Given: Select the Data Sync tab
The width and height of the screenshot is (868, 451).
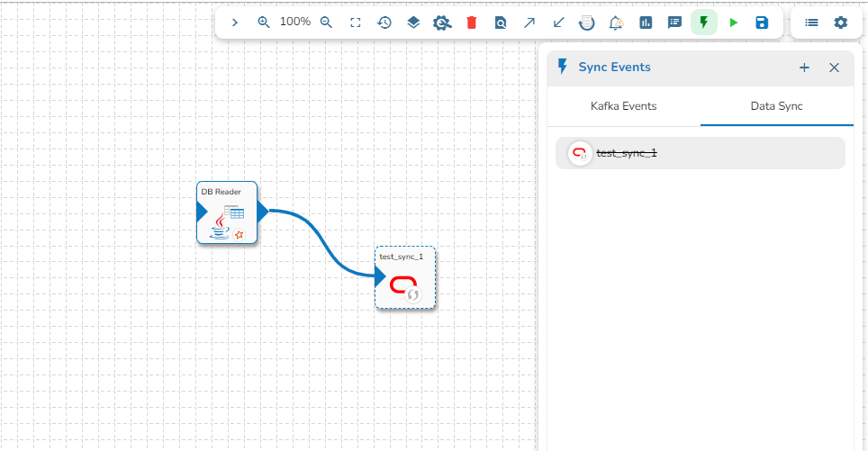Looking at the screenshot, I should tap(776, 106).
